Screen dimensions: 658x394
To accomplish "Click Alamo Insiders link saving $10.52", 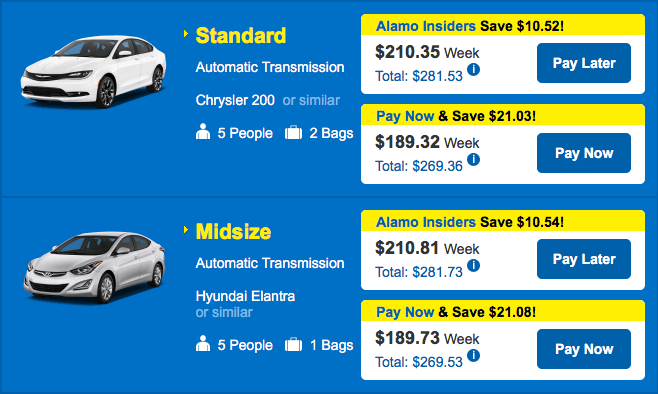I will tap(426, 26).
